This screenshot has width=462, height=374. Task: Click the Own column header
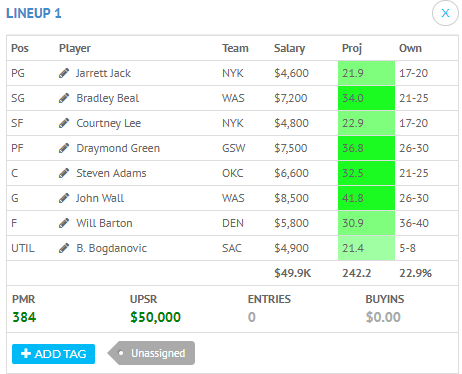click(410, 48)
